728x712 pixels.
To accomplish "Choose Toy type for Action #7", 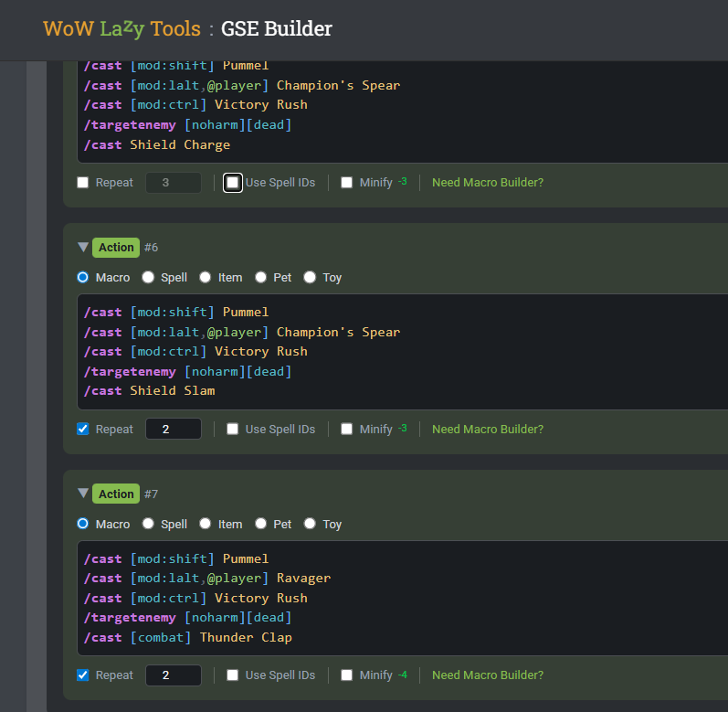I will (x=310, y=524).
